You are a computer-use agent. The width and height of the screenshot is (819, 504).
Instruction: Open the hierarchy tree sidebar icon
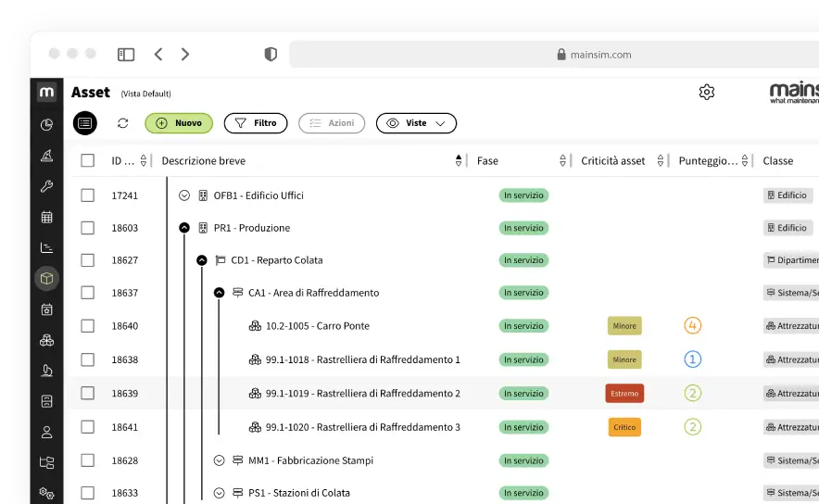pos(46,462)
